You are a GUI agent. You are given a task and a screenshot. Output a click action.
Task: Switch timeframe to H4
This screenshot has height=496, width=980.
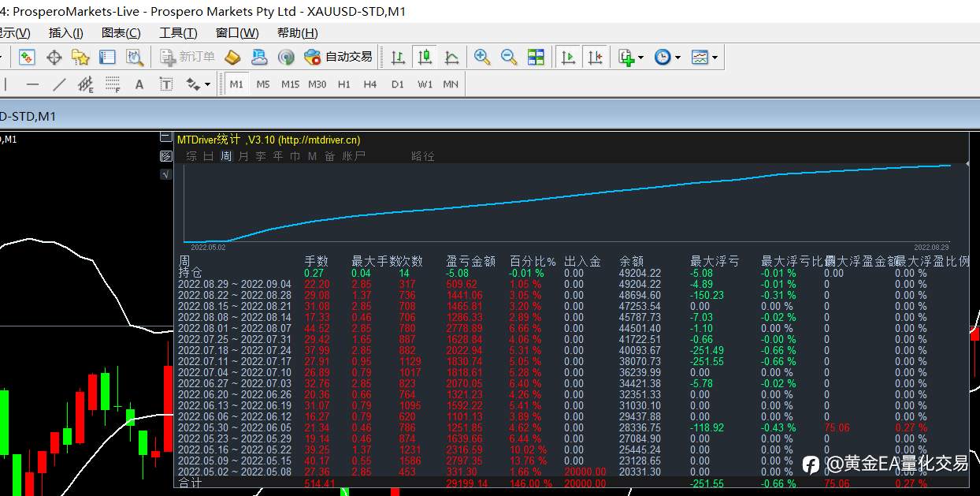tap(370, 84)
